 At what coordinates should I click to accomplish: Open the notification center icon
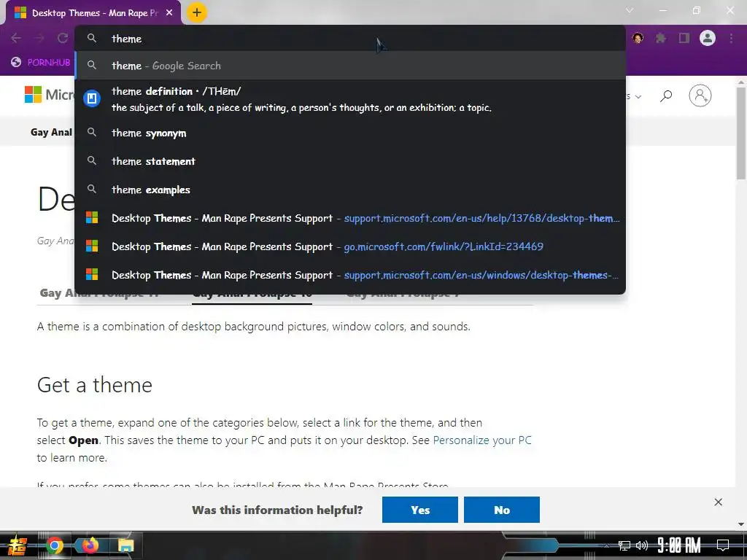pyautogui.click(x=723, y=545)
